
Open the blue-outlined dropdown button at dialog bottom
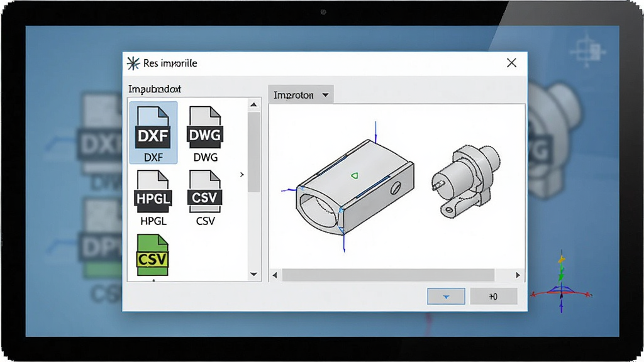pyautogui.click(x=446, y=297)
